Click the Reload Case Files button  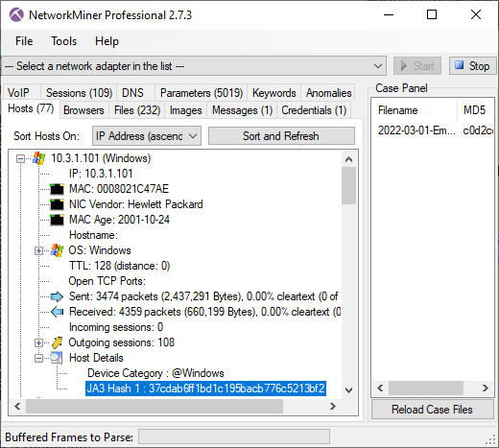432,410
